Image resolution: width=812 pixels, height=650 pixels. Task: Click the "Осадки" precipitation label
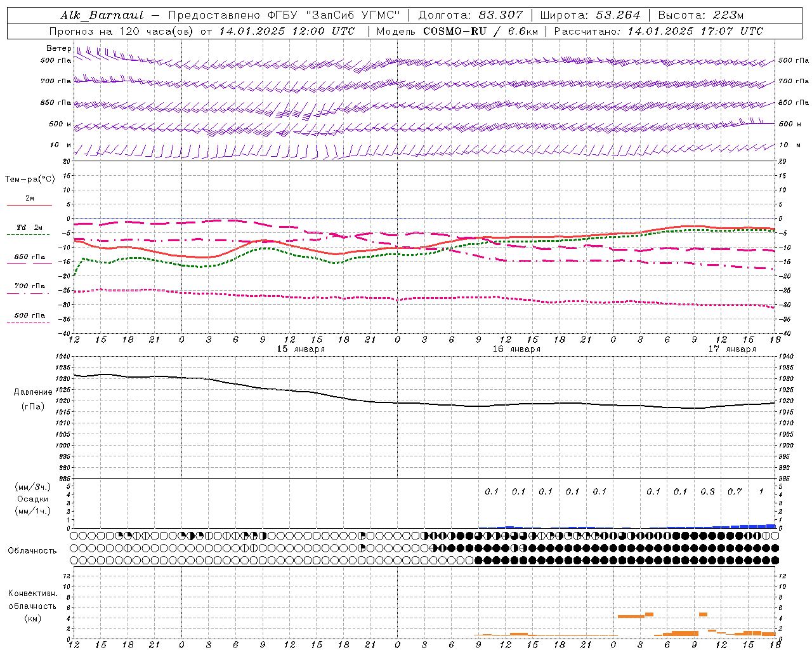coord(32,499)
